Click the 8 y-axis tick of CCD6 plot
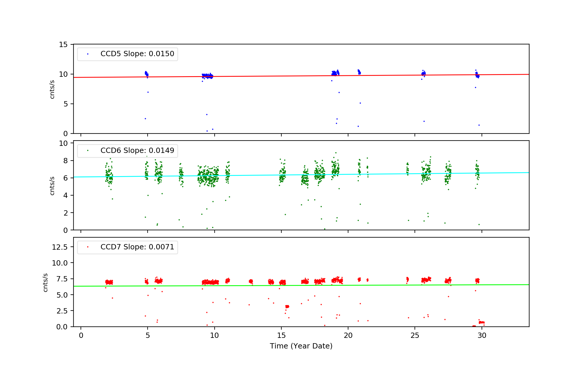The width and height of the screenshot is (588, 367). pos(65,161)
